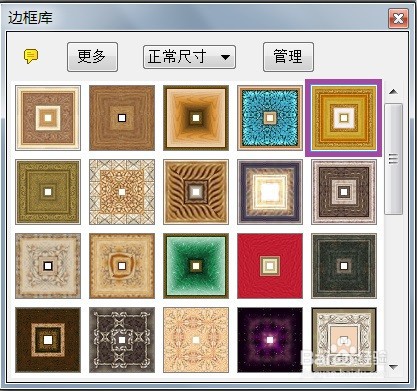This screenshot has height=391, width=417.
Task: Click the scrollbar down arrow
Action: 394,367
